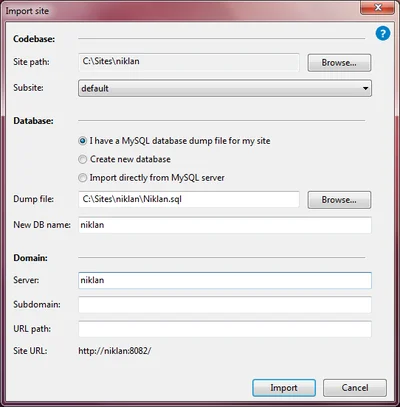The height and width of the screenshot is (407, 400).
Task: Click the Import button
Action: point(284,388)
